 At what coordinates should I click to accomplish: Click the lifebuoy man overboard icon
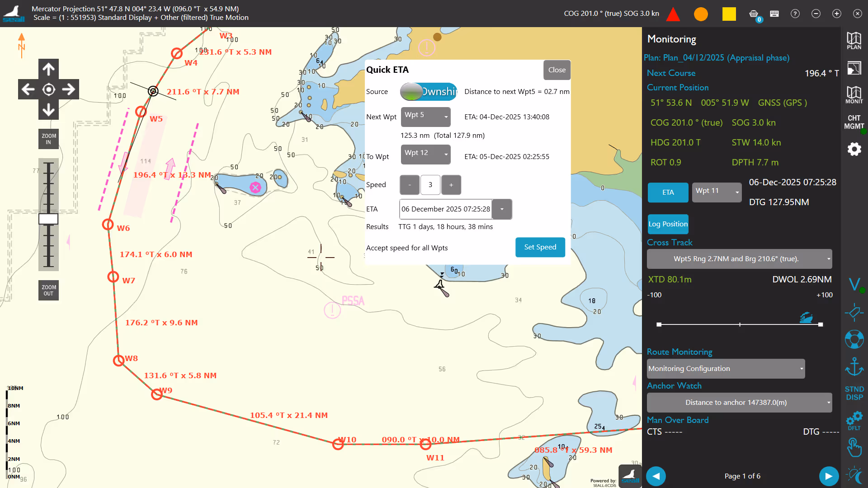click(x=854, y=339)
